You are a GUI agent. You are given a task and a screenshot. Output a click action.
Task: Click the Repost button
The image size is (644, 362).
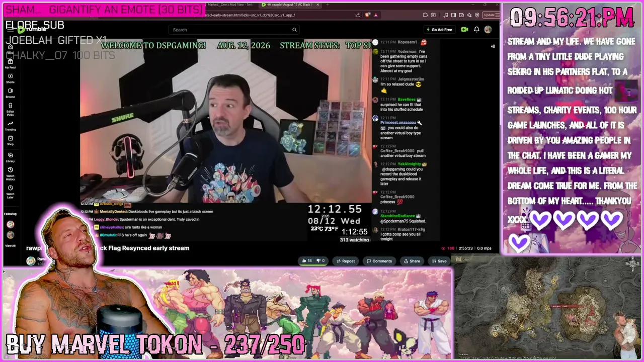(346, 261)
